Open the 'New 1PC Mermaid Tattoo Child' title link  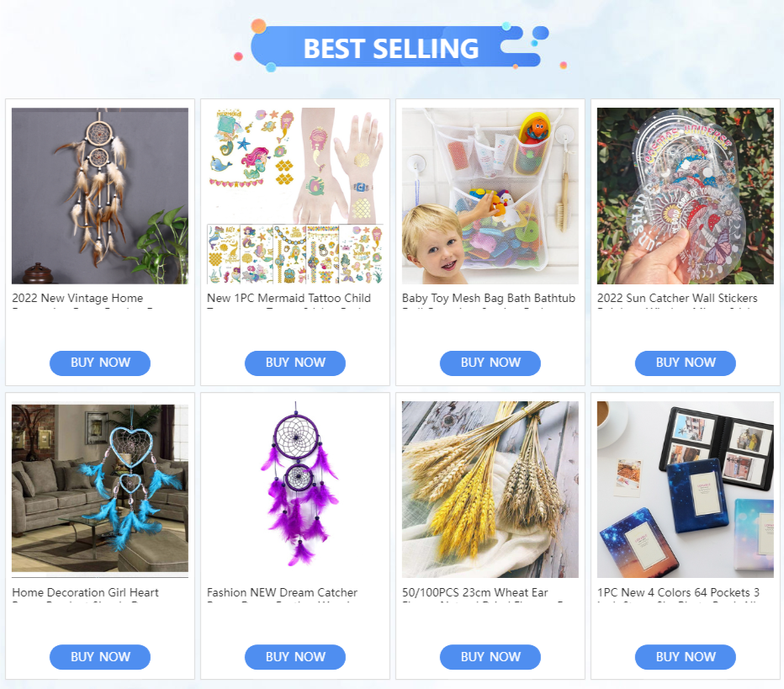[x=289, y=299]
